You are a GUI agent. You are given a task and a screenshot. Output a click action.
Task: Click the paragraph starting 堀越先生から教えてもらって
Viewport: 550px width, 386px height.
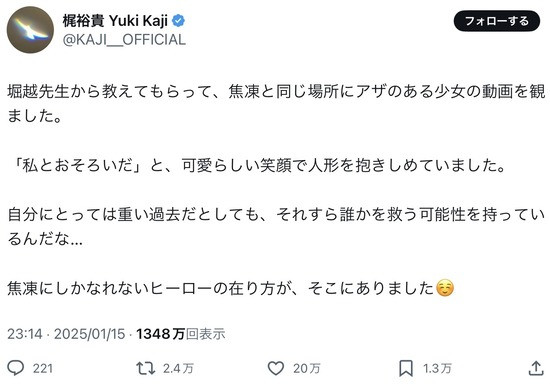click(276, 104)
